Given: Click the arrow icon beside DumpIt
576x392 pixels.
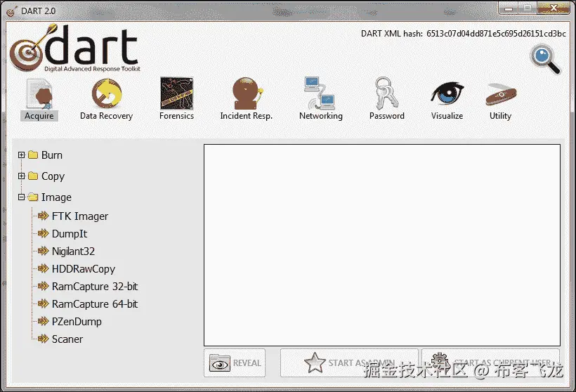Looking at the screenshot, I should coord(44,233).
